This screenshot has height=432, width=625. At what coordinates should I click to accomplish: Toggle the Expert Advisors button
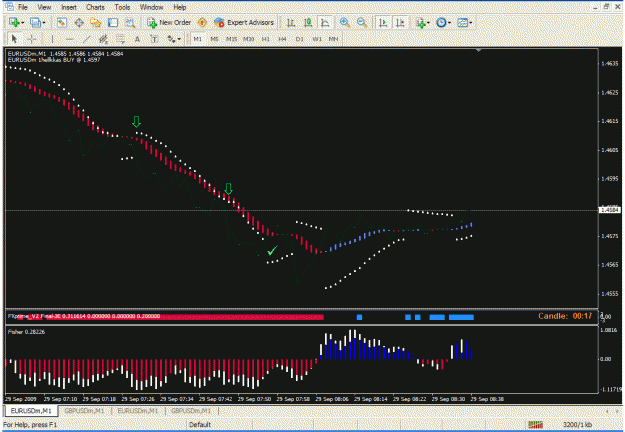pos(244,23)
